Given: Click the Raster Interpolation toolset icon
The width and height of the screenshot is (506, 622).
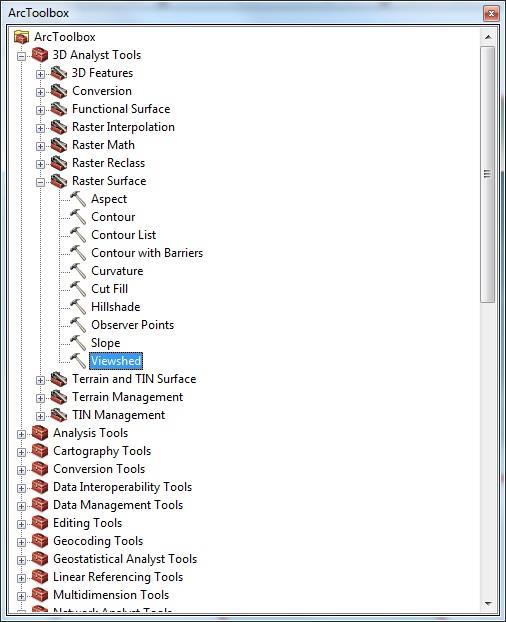Looking at the screenshot, I should (x=59, y=127).
